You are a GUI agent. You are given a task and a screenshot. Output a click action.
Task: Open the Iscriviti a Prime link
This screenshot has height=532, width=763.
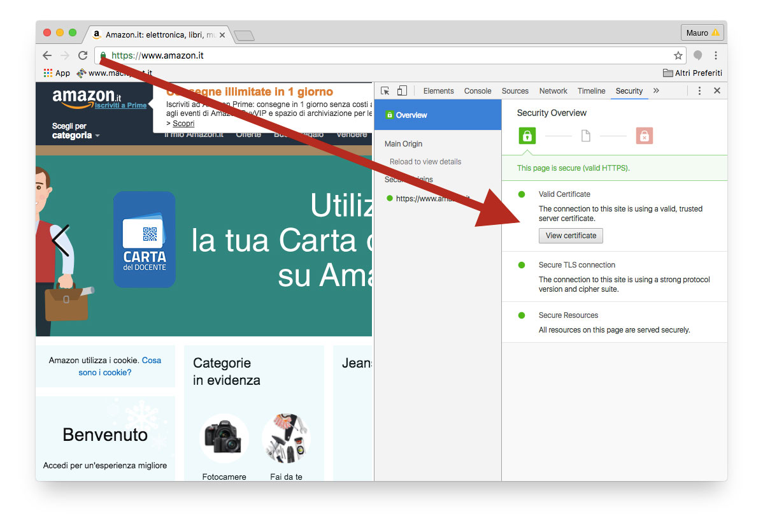tap(120, 105)
